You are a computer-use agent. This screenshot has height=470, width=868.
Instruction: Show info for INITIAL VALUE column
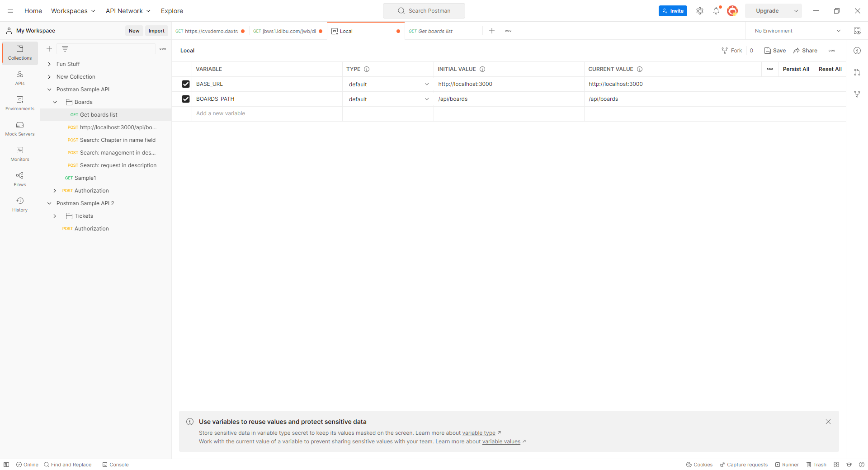point(482,69)
